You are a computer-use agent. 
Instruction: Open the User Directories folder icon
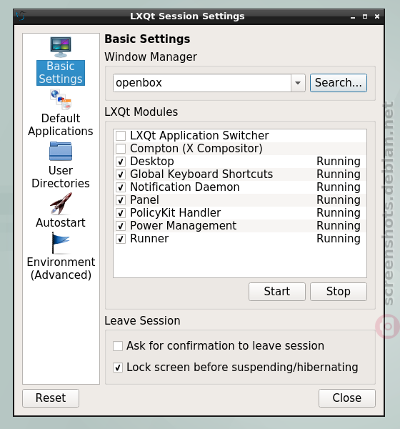[60, 151]
